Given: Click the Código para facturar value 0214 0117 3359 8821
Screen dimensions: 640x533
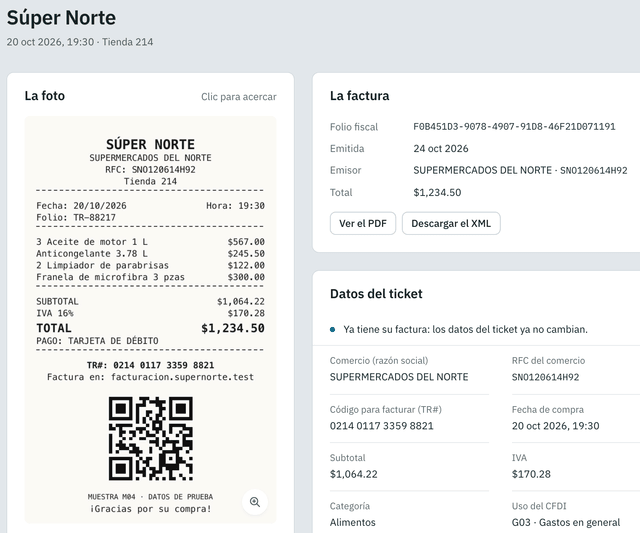Looking at the screenshot, I should (382, 426).
